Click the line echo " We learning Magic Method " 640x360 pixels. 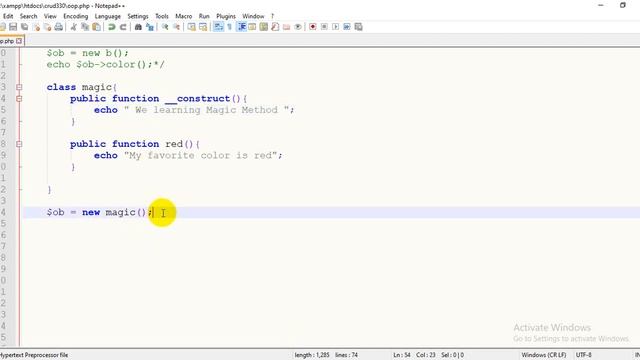(194, 110)
